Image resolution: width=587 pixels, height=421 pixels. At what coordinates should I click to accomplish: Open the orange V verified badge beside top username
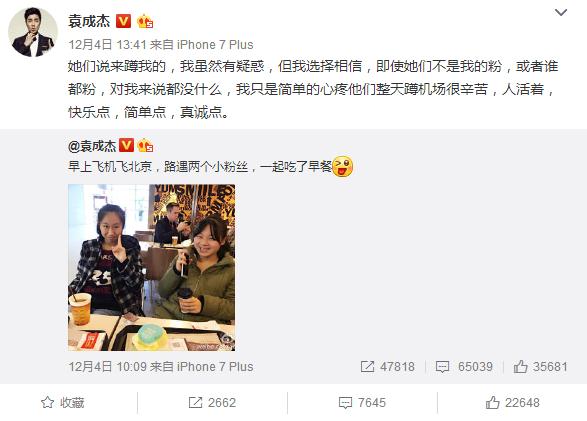coord(124,21)
